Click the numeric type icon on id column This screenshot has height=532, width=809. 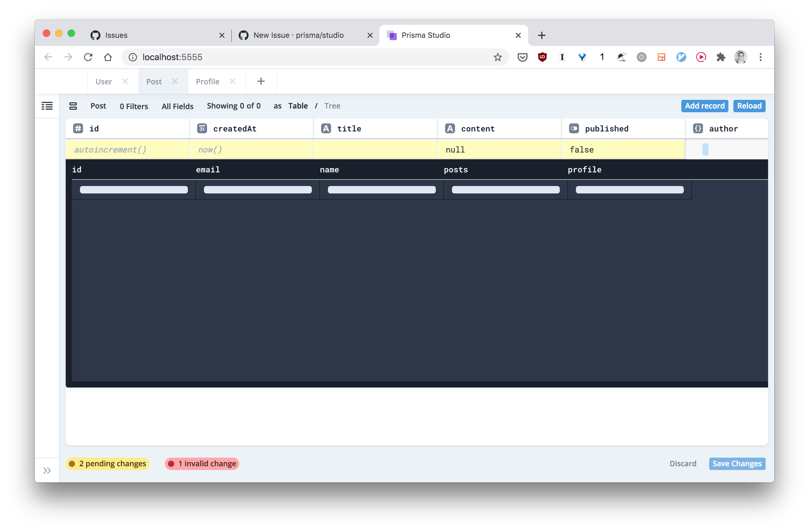point(78,128)
